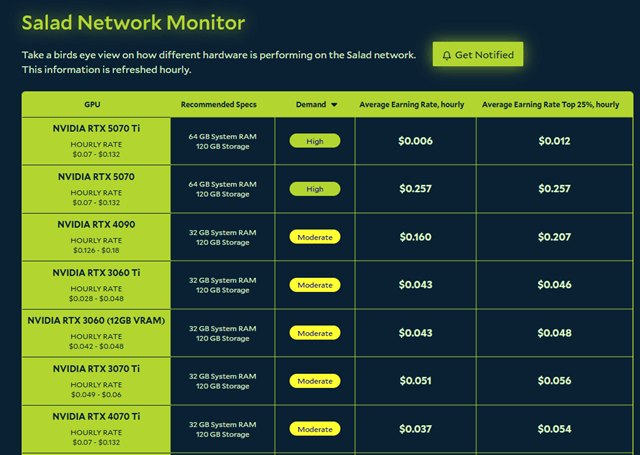The height and width of the screenshot is (455, 640).
Task: Click the $0.046 top 25% value
Action: click(x=554, y=285)
